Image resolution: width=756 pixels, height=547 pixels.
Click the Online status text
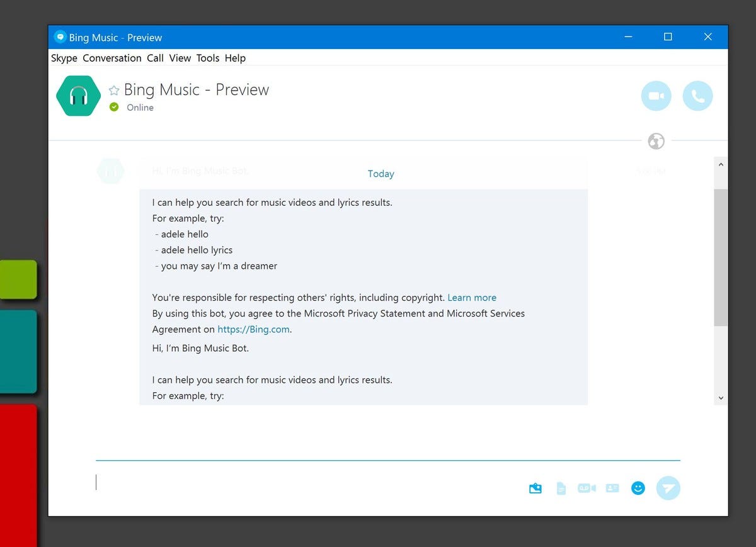pyautogui.click(x=140, y=108)
